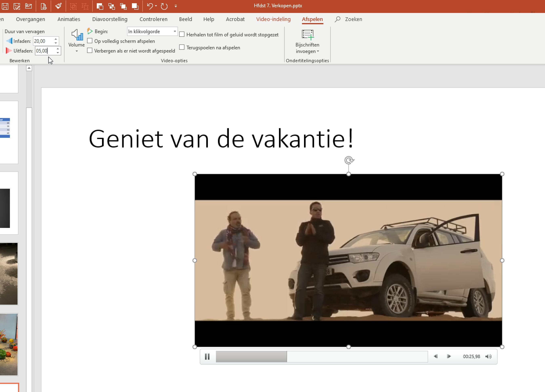
Task: Click the Redo icon in title bar
Action: [164, 6]
